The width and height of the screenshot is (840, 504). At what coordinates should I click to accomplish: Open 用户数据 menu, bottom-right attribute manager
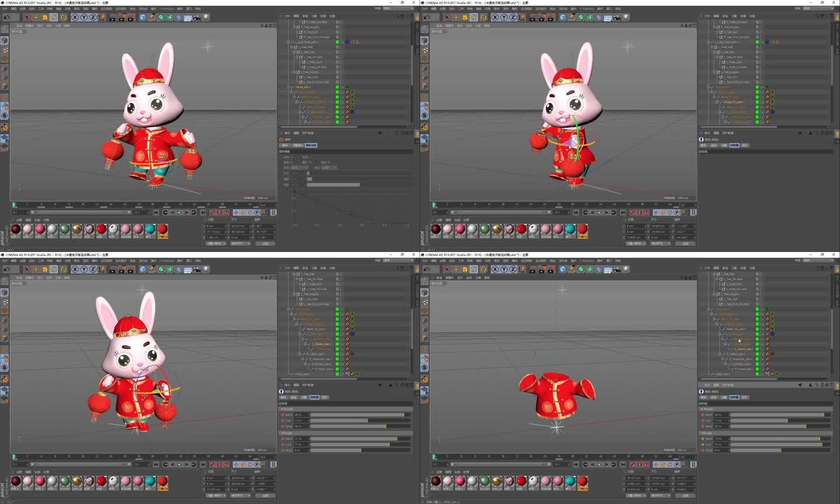[x=728, y=385]
